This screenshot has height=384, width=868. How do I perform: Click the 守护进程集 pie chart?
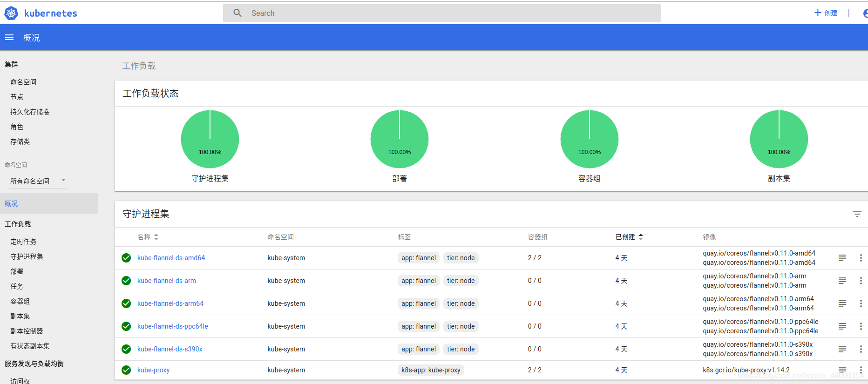coord(210,139)
